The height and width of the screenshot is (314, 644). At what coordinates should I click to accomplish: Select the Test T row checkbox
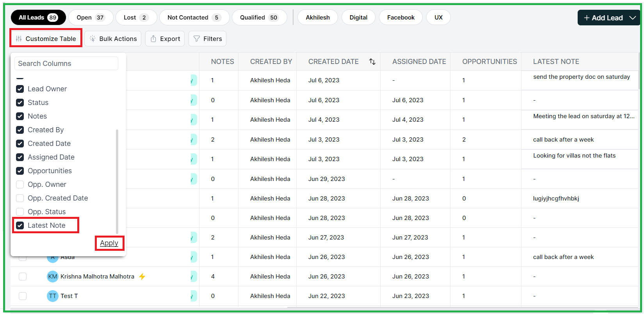(23, 296)
